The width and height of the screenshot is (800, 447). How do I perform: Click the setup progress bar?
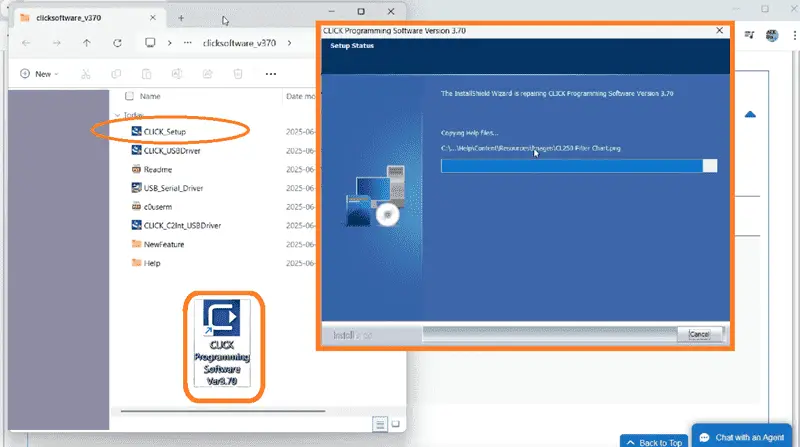579,166
